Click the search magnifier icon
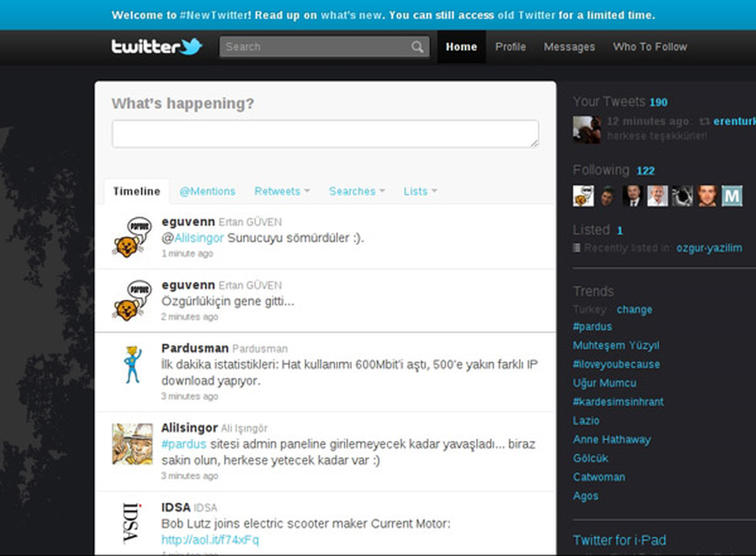The height and width of the screenshot is (556, 756). click(x=418, y=47)
